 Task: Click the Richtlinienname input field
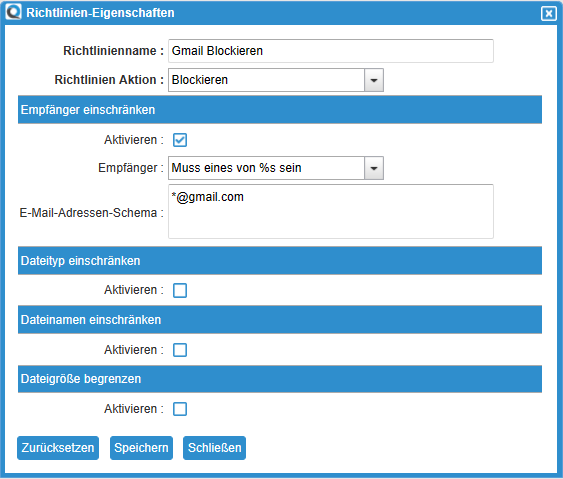click(331, 51)
